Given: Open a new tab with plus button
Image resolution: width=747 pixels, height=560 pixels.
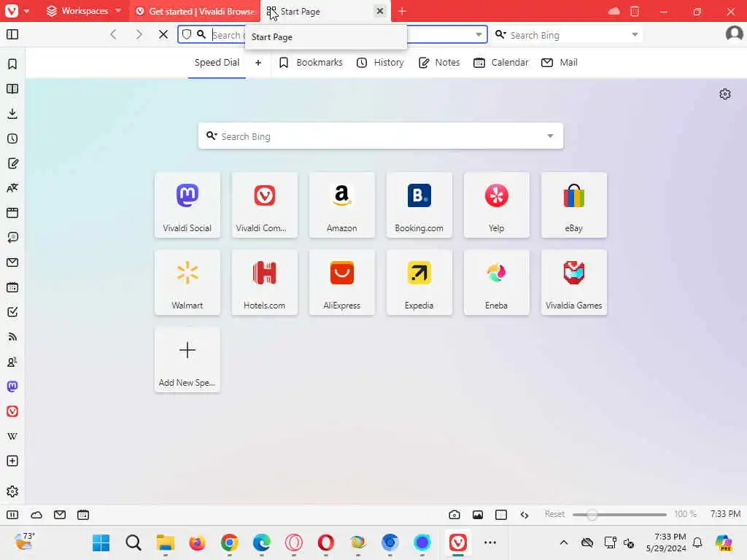Looking at the screenshot, I should click(402, 11).
